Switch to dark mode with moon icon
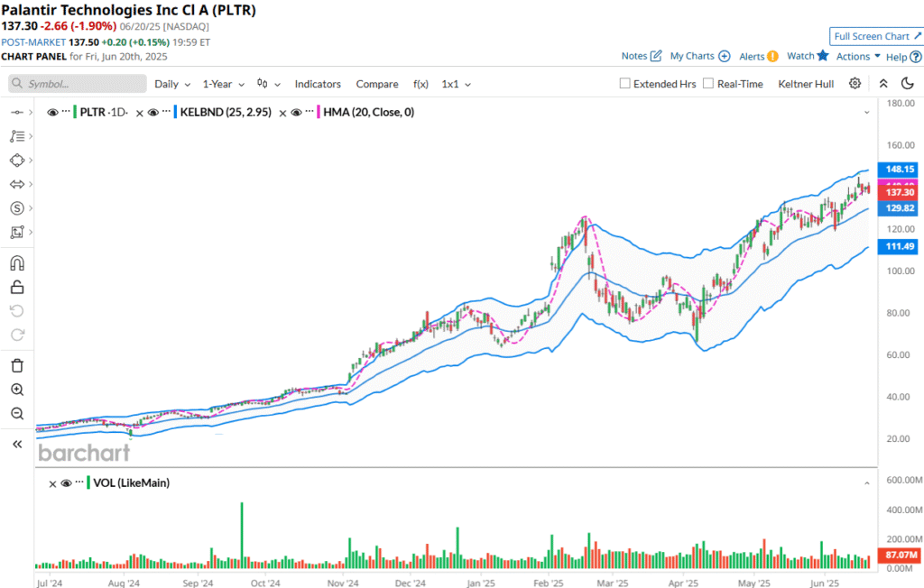The image size is (924, 588). (x=907, y=84)
